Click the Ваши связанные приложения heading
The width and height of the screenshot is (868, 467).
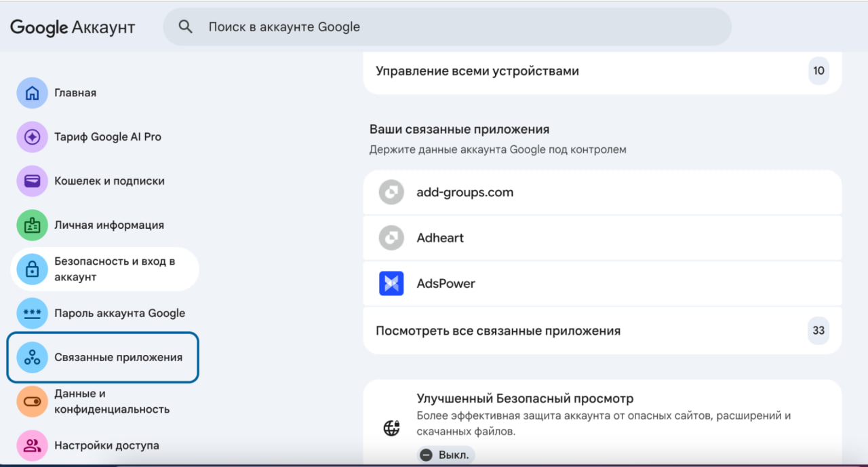point(459,130)
